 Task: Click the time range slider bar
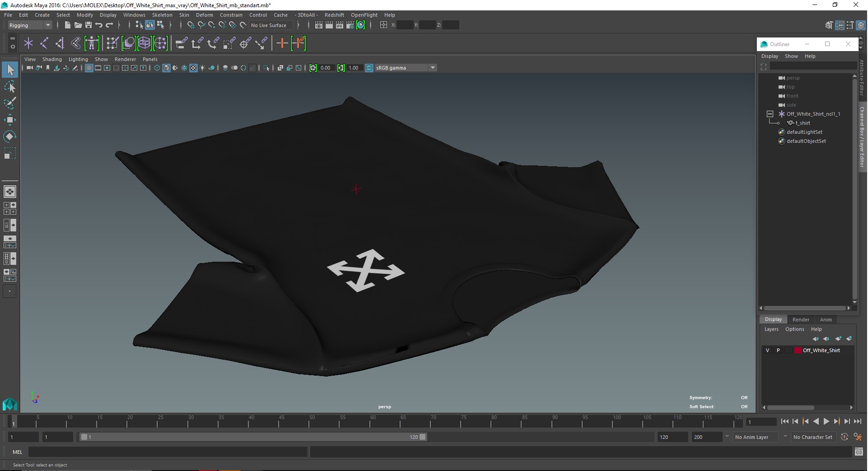pos(253,437)
